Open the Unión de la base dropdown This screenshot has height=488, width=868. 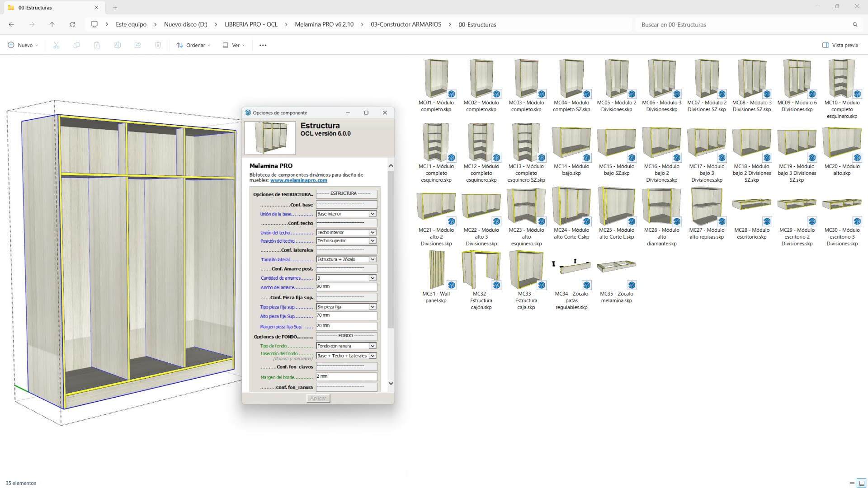[x=373, y=214]
